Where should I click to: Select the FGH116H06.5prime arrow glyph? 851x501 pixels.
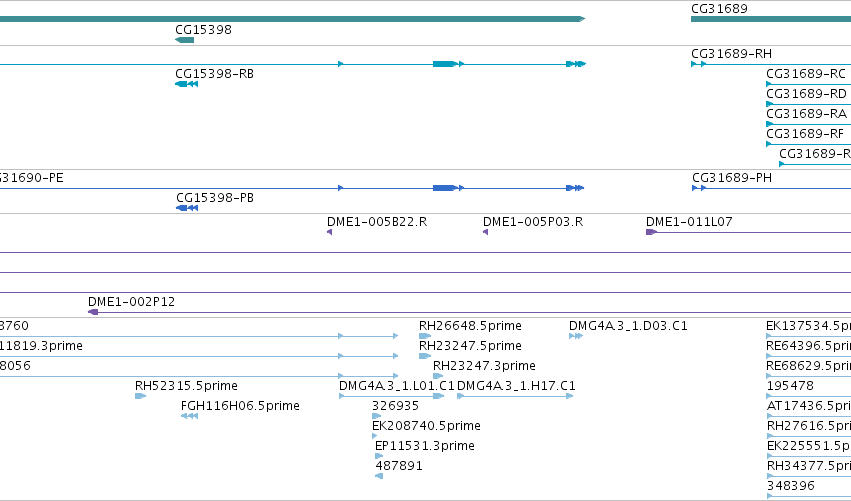[189, 416]
